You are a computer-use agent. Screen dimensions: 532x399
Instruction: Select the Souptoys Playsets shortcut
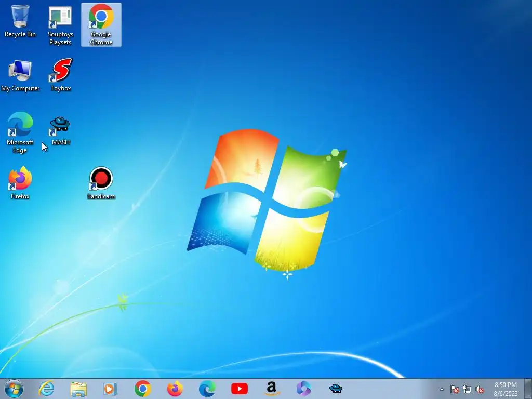pos(60,25)
